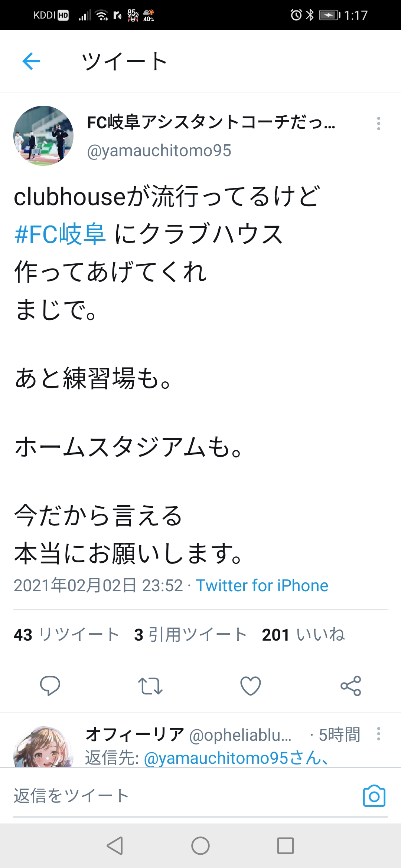View the 43 retweets list
Viewport: 401px width, 868px height.
click(x=67, y=635)
